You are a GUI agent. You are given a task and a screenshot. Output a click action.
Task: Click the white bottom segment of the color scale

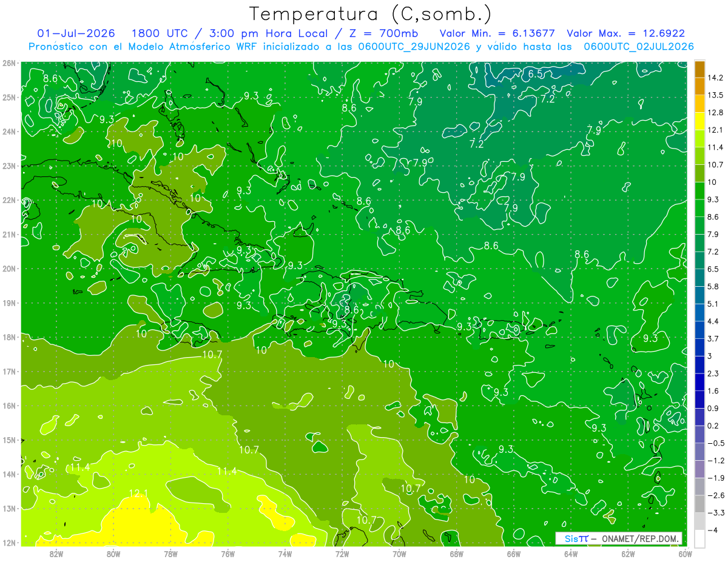coord(699,538)
